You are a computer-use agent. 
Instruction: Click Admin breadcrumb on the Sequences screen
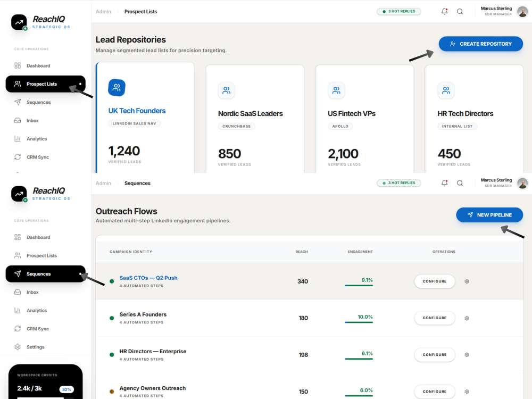104,183
